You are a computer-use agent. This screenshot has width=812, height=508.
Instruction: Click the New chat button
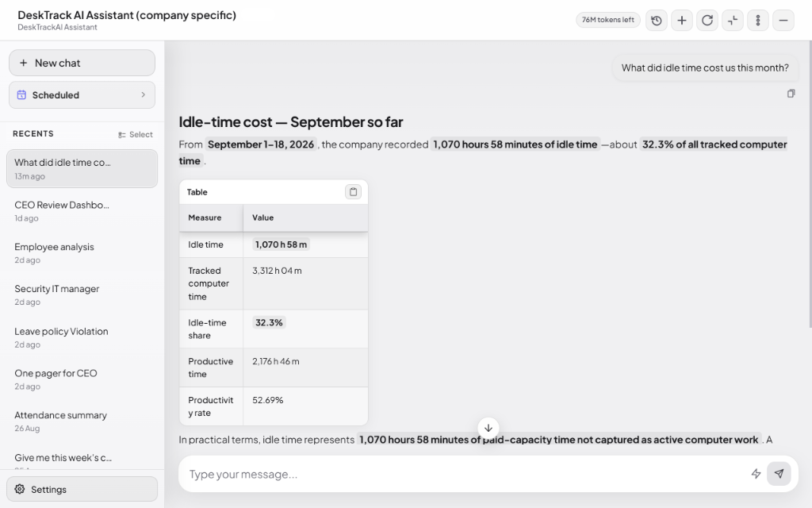click(82, 63)
